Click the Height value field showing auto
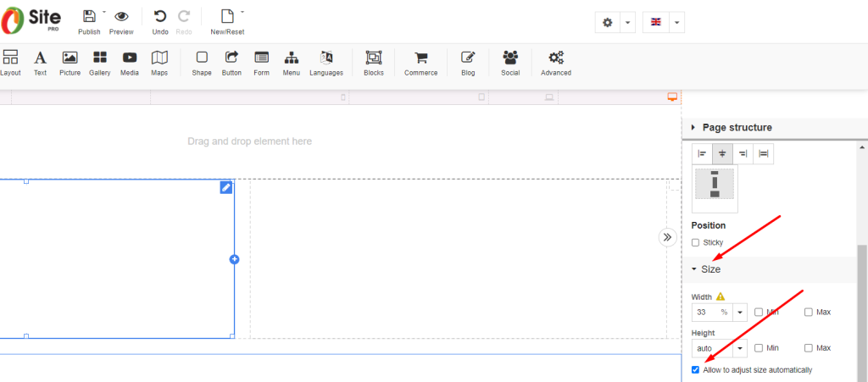The image size is (868, 382). (x=712, y=349)
